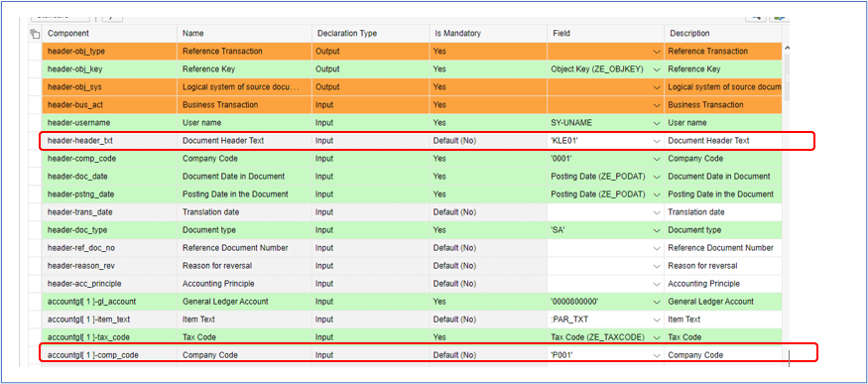Click the Reason for reversal description cell
This screenshot has height=384, width=868.
tap(723, 266)
